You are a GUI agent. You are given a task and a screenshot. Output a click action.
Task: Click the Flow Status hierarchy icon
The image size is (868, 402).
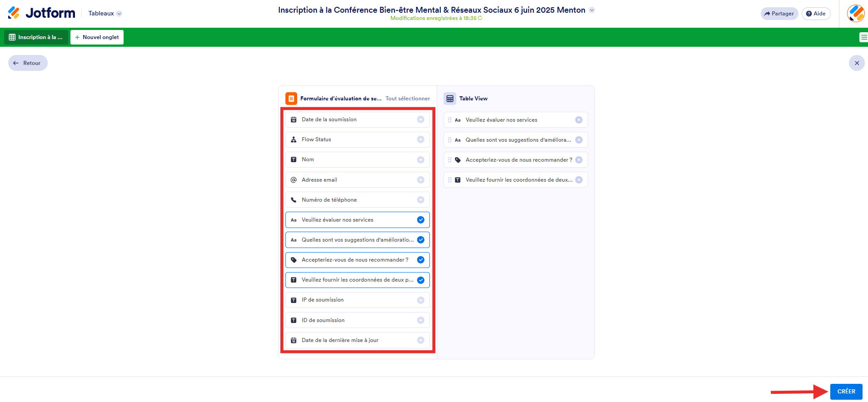[294, 139]
